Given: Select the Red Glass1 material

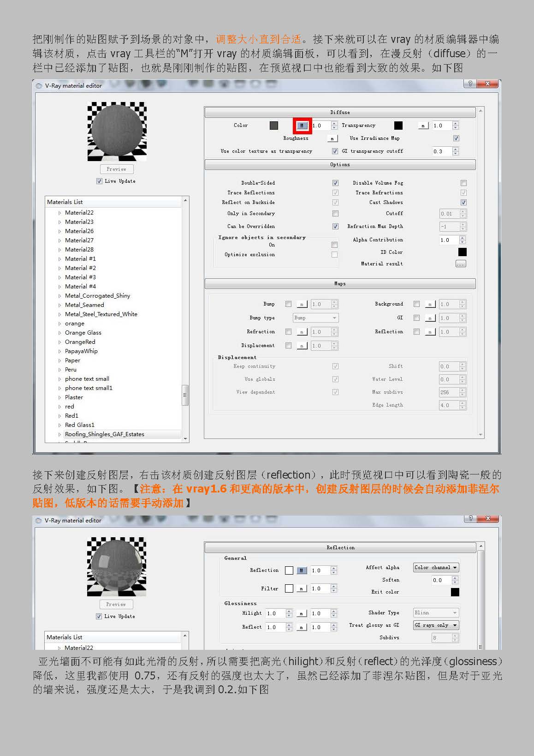Looking at the screenshot, I should (x=79, y=425).
